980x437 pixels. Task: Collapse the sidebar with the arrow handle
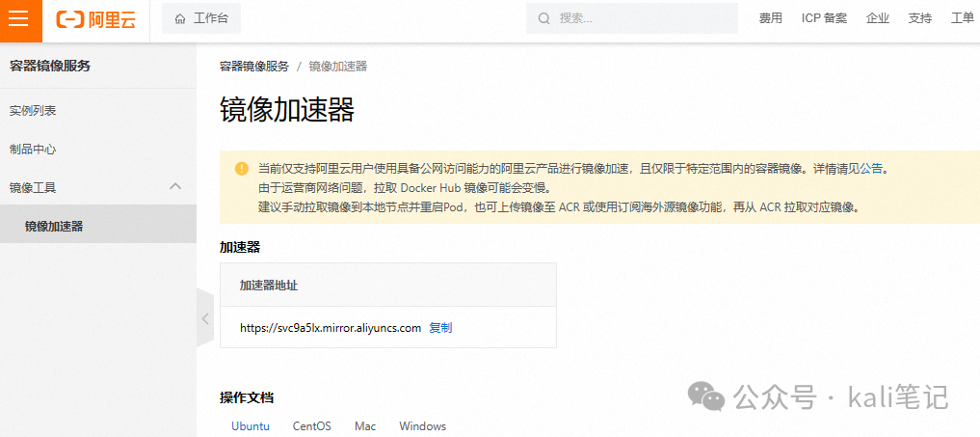click(x=205, y=318)
